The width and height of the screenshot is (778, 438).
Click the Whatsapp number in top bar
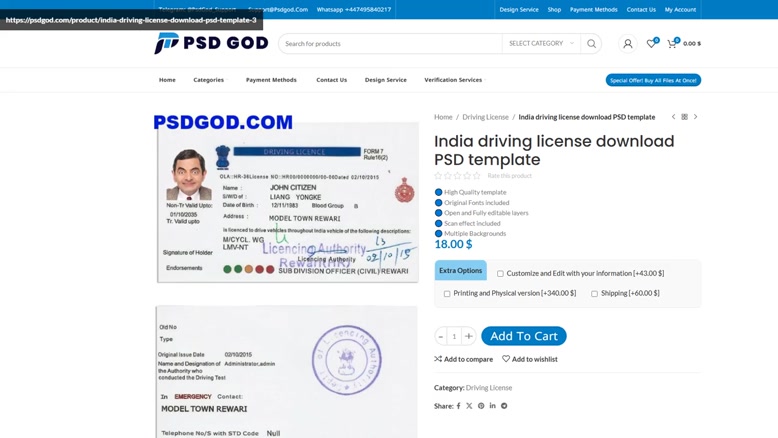coord(354,9)
